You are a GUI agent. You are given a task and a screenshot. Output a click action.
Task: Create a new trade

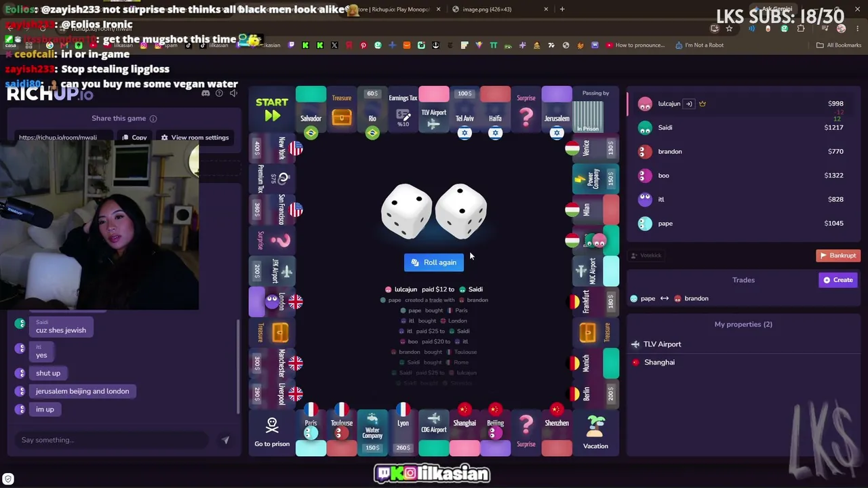838,280
